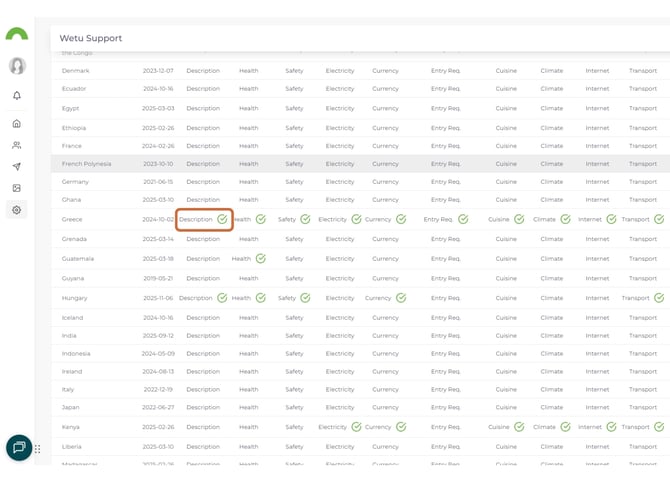670x482 pixels.
Task: Select the Greece country name
Action: click(72, 219)
